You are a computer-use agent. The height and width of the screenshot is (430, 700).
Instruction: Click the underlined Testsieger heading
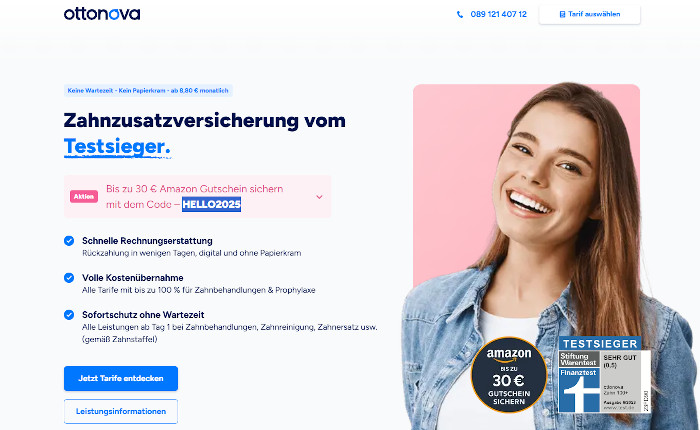pyautogui.click(x=117, y=147)
